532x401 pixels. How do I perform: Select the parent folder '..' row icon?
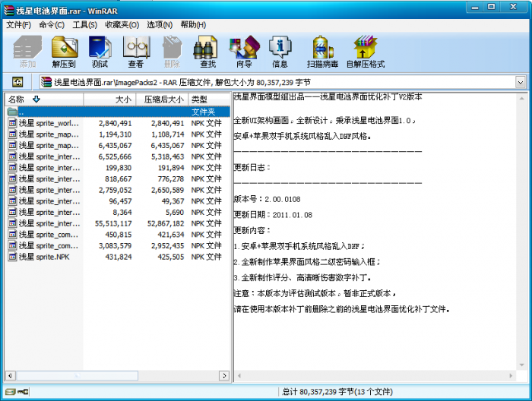tap(12, 112)
